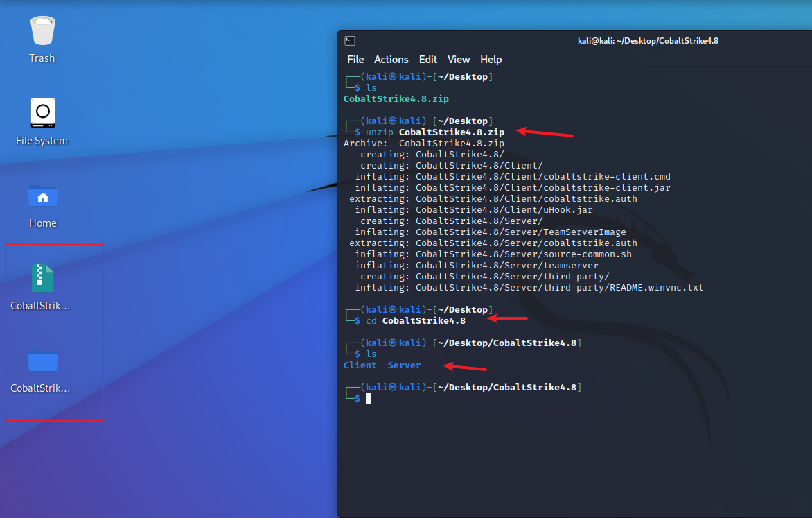Click the 'cd CobaltStrike4.8' command text

[x=415, y=320]
